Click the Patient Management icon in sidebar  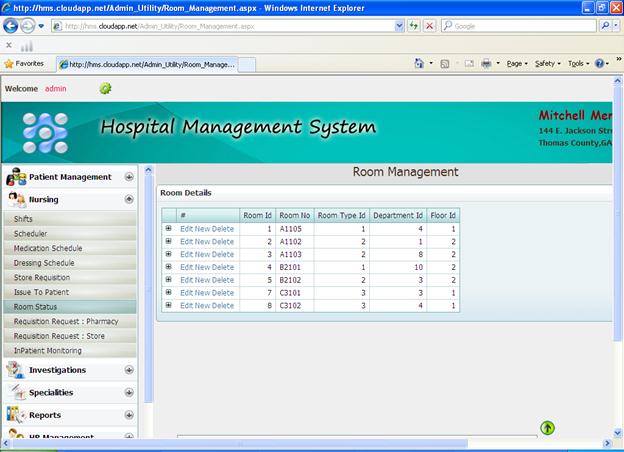[x=16, y=177]
